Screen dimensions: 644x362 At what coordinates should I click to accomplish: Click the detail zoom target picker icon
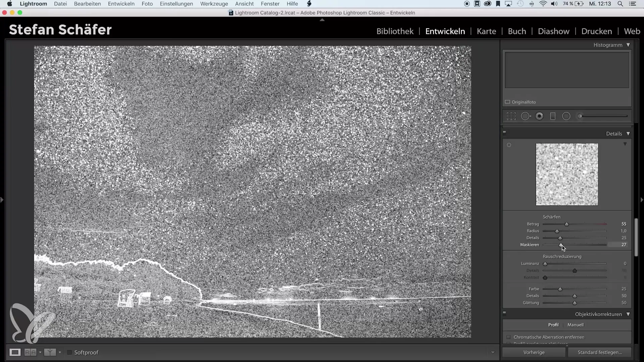click(509, 145)
